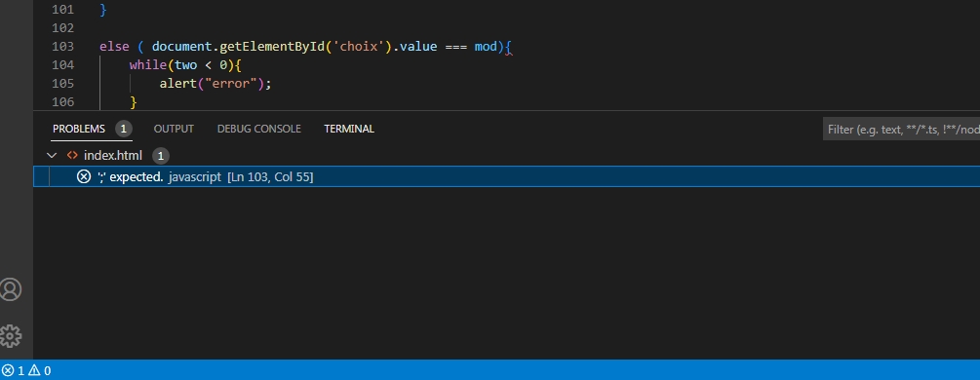980x380 pixels.
Task: Select the "';' expected" error entry
Action: pos(506,177)
